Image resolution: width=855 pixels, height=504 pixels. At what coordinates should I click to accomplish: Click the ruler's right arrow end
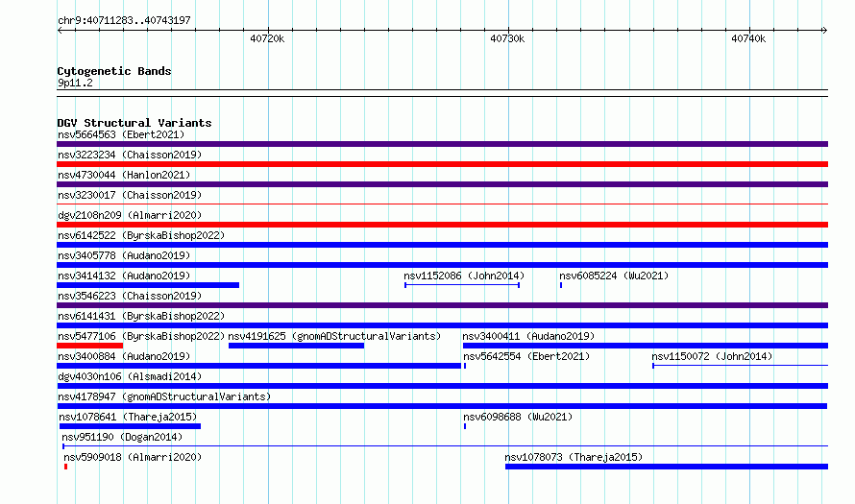pos(825,30)
